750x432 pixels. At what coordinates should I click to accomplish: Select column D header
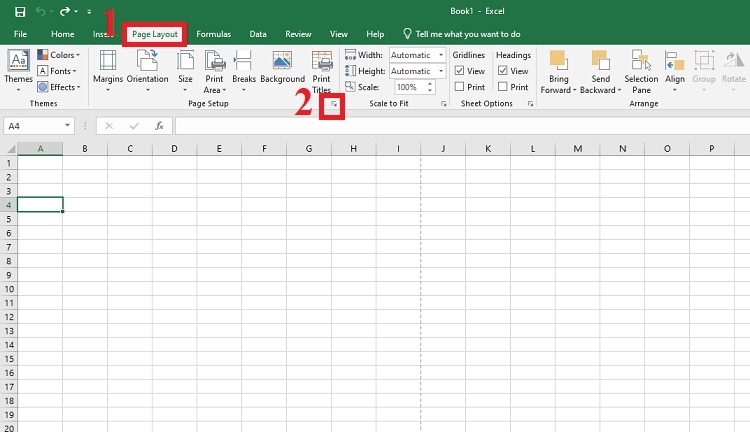pyautogui.click(x=174, y=149)
